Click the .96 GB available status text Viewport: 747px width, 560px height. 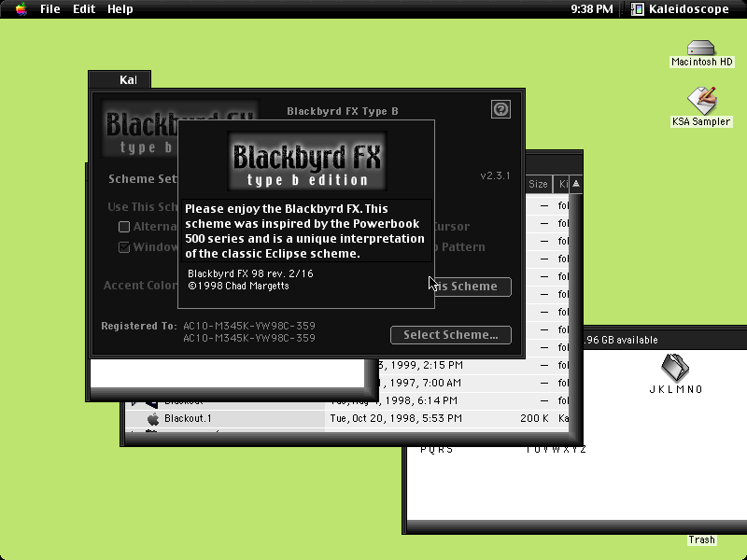pos(621,340)
